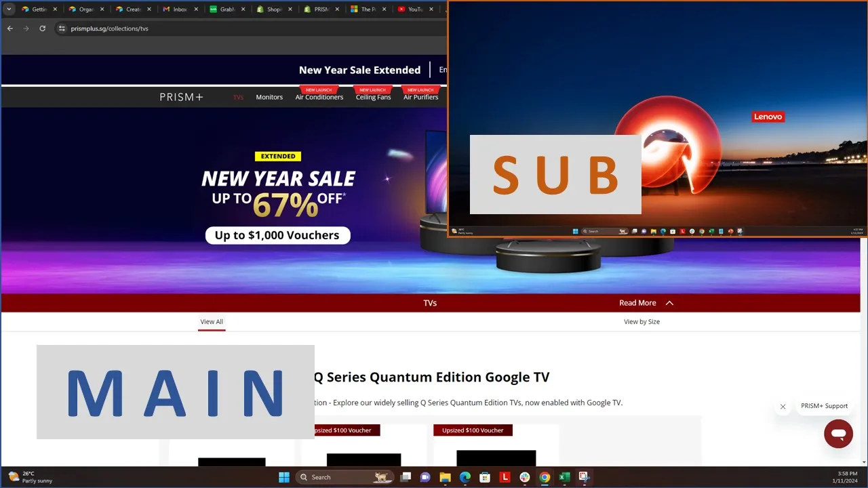Open the PRISM+ Support chat bubble

coord(838,434)
